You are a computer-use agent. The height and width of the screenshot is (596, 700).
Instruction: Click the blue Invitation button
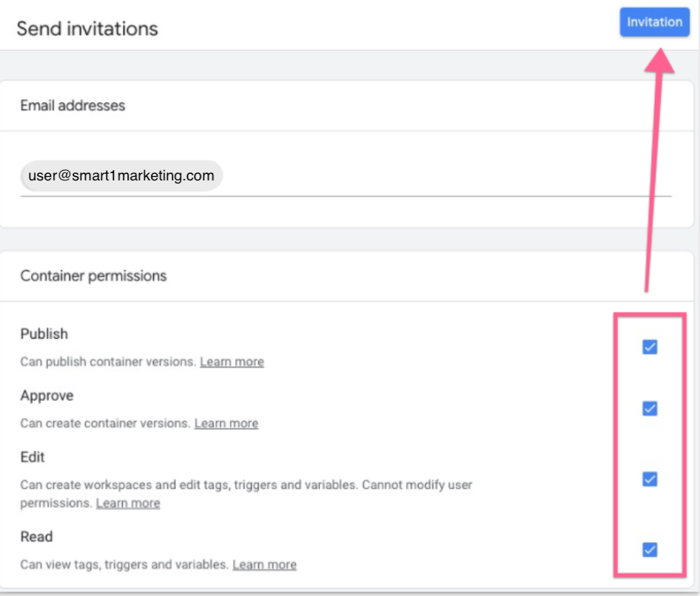click(654, 22)
